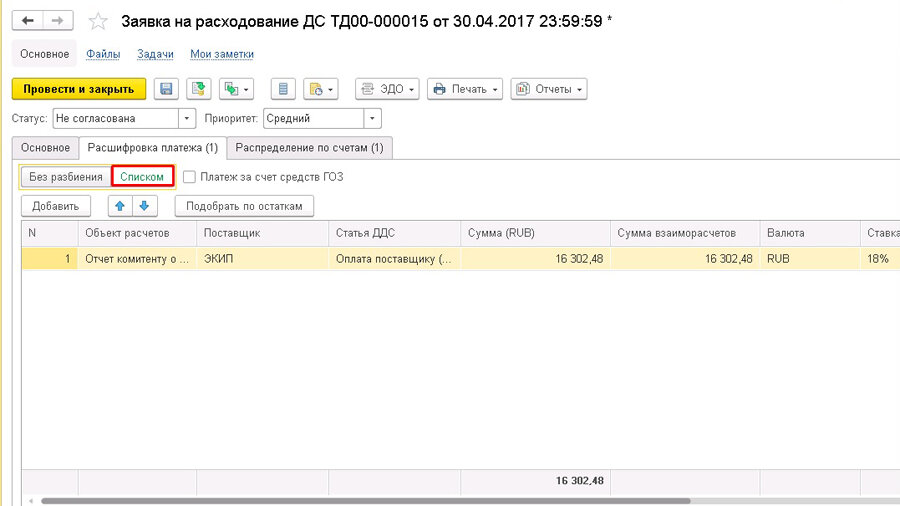Click the Поставщик column header
This screenshot has height=506, width=900.
click(x=262, y=233)
